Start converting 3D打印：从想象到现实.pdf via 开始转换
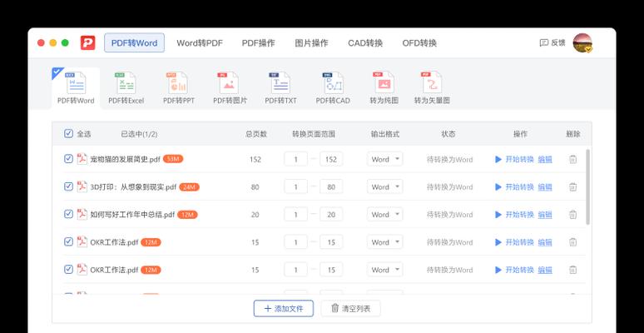 515,186
